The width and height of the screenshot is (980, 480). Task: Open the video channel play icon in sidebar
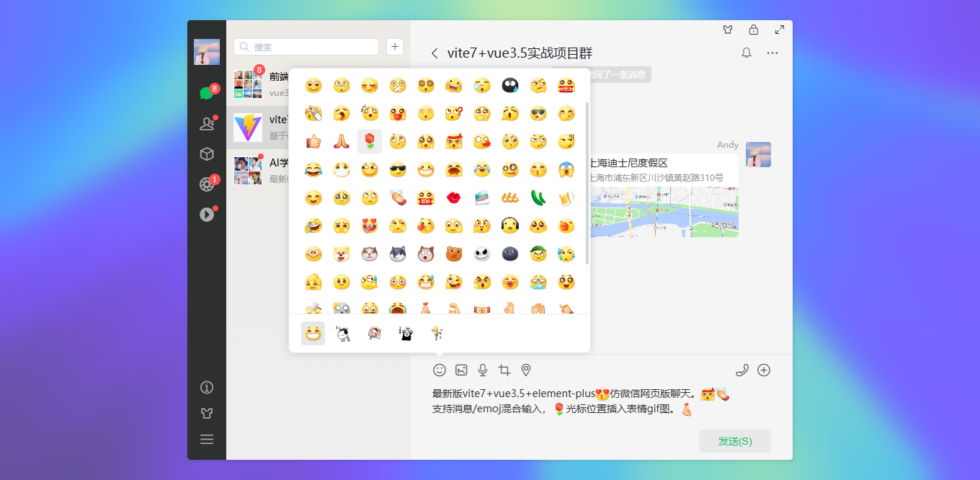pos(207,214)
